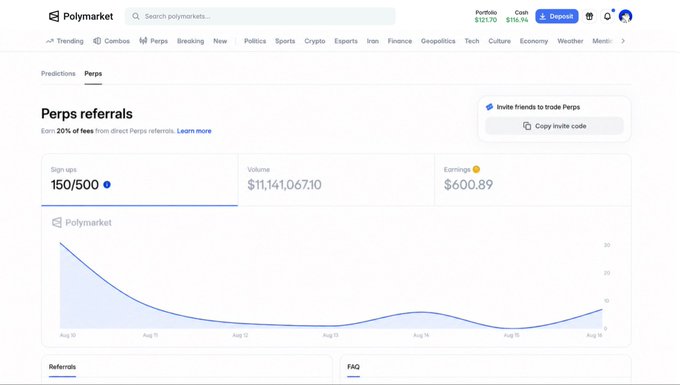Image resolution: width=680 pixels, height=385 pixels.
Task: Open the Portfolio balance $121.70
Action: [486, 16]
